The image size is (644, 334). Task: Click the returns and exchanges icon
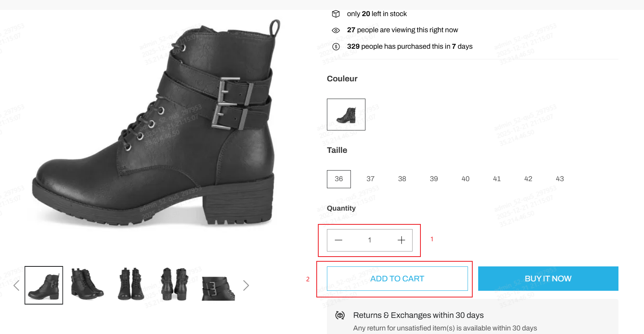coord(340,315)
